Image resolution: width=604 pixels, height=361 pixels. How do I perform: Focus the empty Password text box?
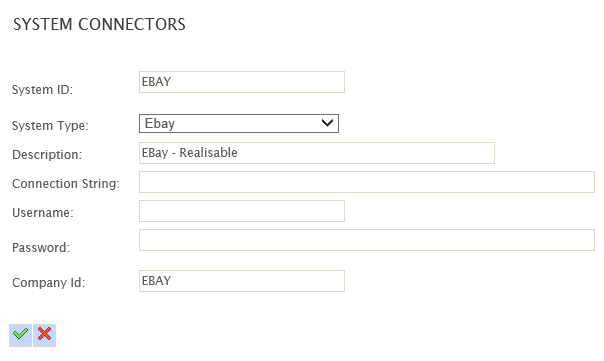[367, 240]
